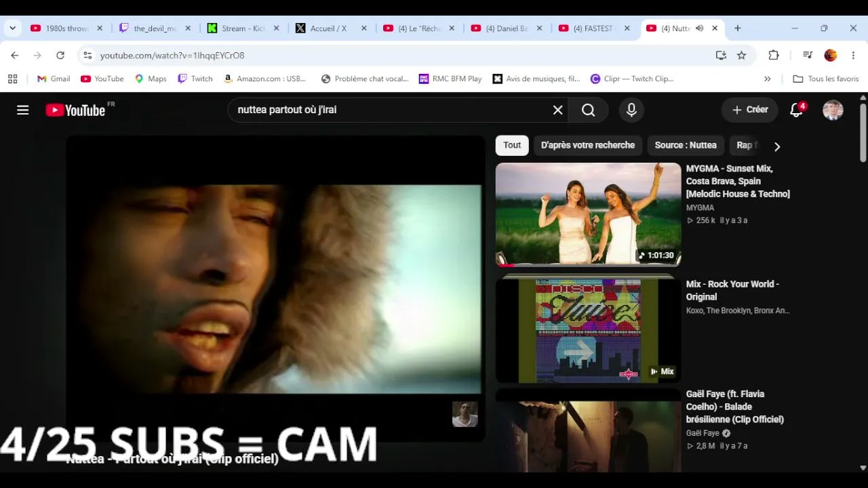The width and height of the screenshot is (868, 488).
Task: Open the RMC BFM Play bookmark
Action: (450, 79)
